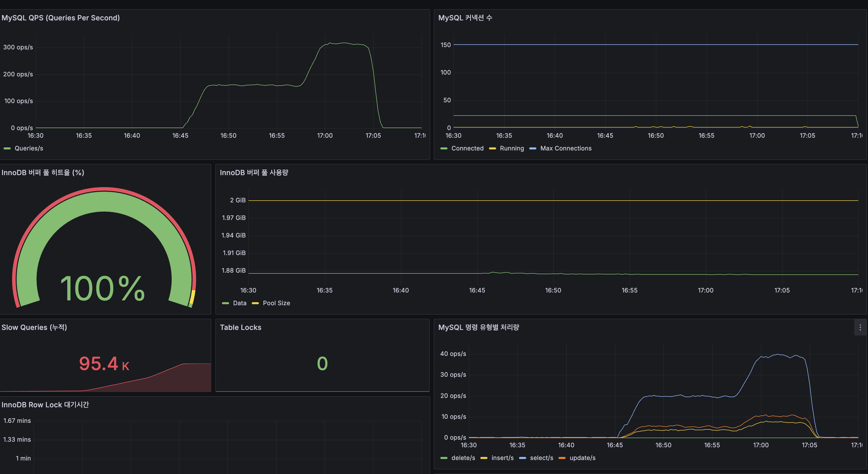Toggle the Queries/s series visibility
The width and height of the screenshot is (868, 474).
[30, 148]
